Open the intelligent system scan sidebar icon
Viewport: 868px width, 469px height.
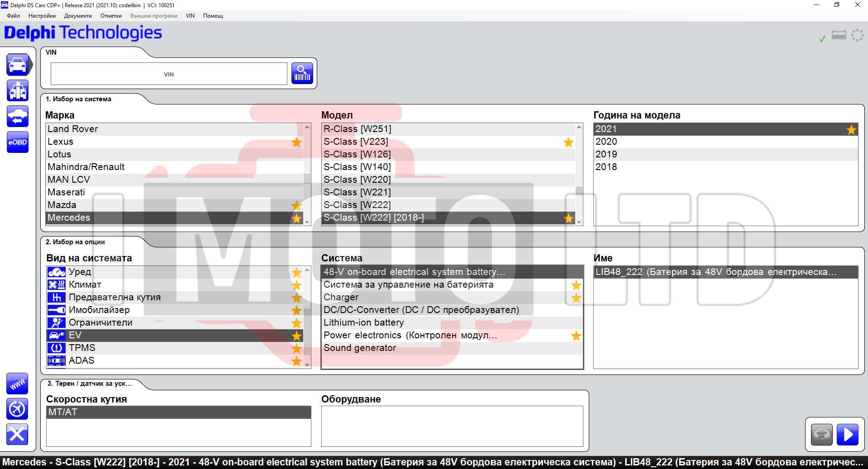(18, 91)
